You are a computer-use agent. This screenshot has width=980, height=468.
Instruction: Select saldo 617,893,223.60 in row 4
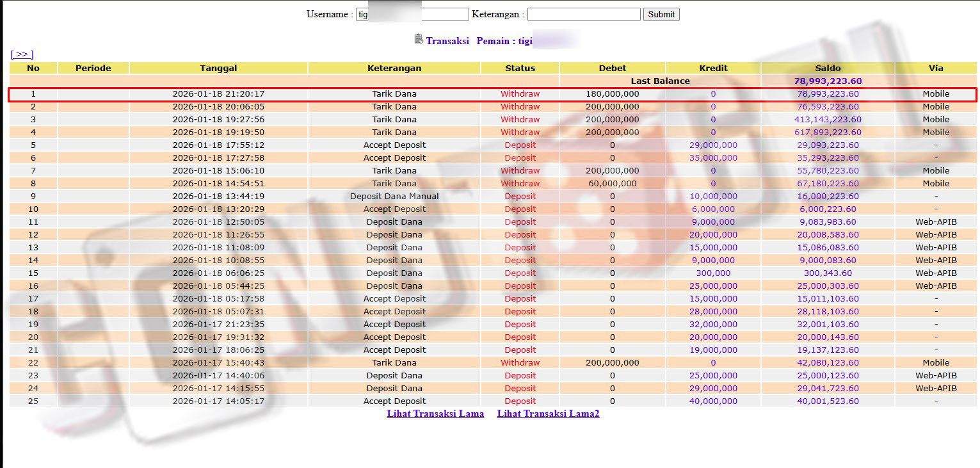(x=828, y=133)
